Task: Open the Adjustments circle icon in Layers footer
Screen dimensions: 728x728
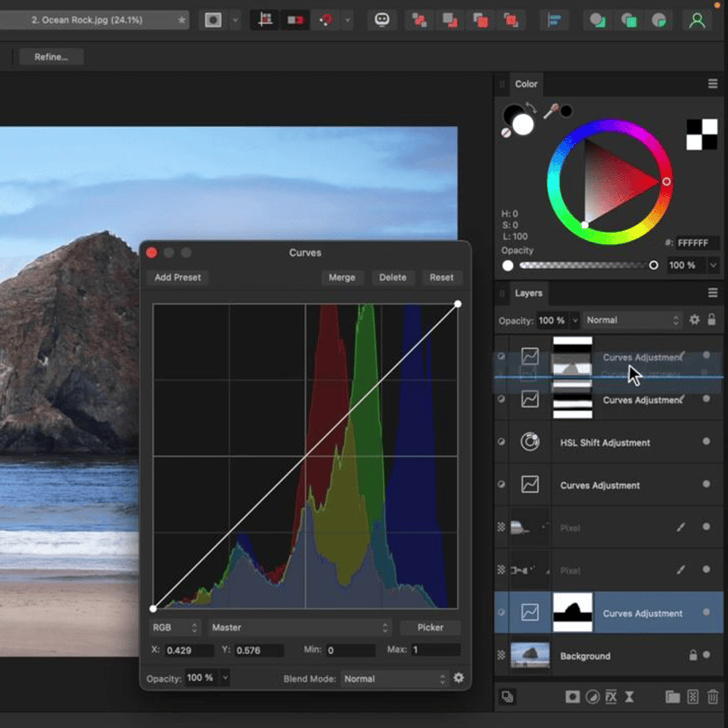Action: (x=593, y=697)
